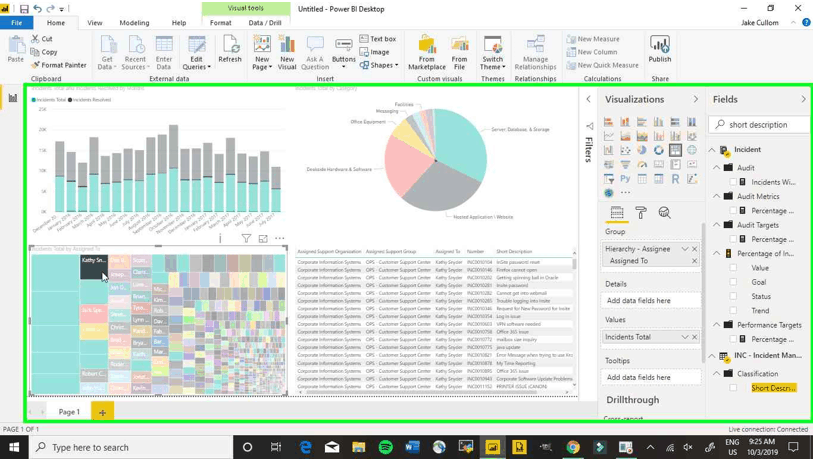
Task: Click in the fields search box
Action: coord(759,125)
